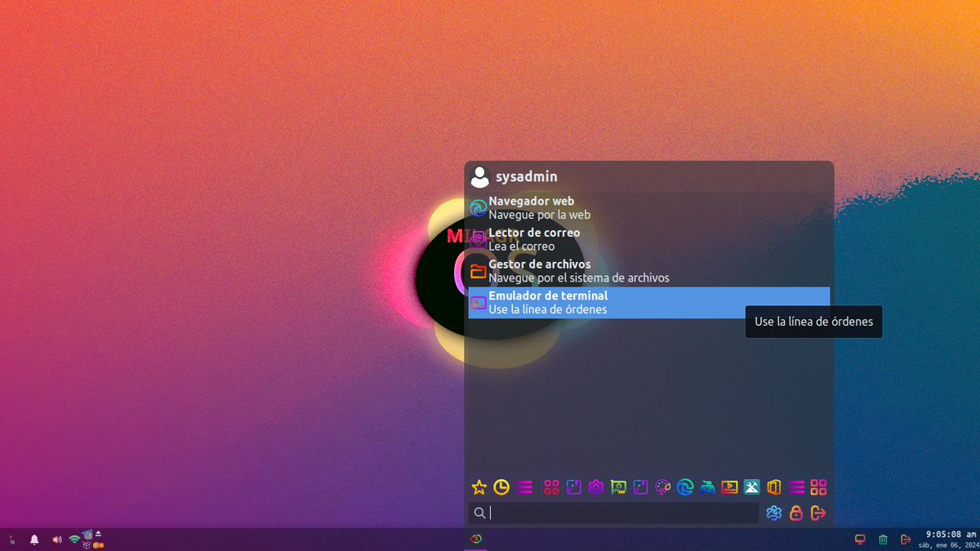Open the notification bell in the panel

(x=34, y=540)
